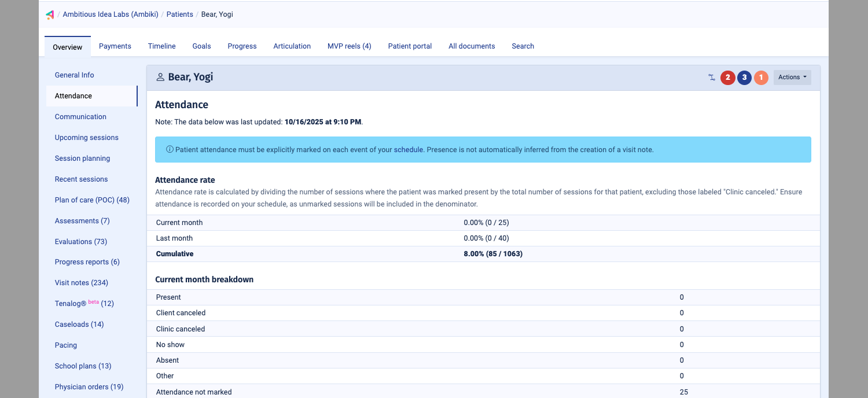Viewport: 868px width, 398px height.
Task: Click the info icon in the attendance notice
Action: [169, 149]
